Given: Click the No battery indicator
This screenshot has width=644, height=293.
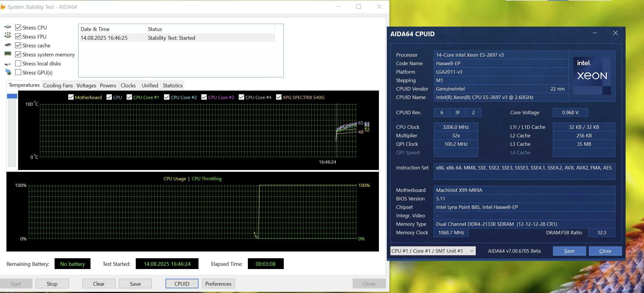Looking at the screenshot, I should click(x=72, y=264).
